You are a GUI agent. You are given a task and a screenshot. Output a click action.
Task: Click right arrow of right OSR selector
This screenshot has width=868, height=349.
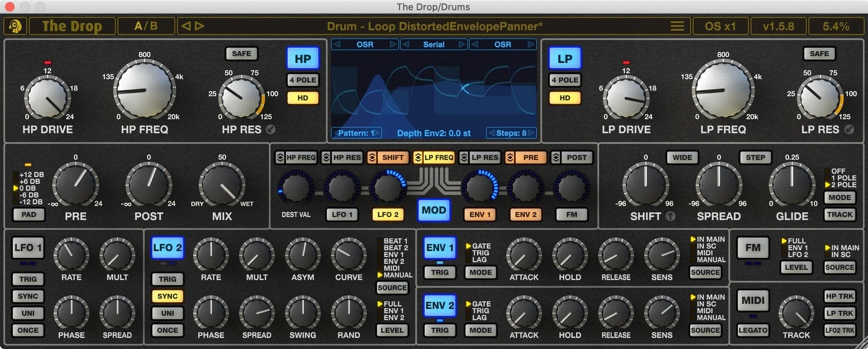point(531,44)
